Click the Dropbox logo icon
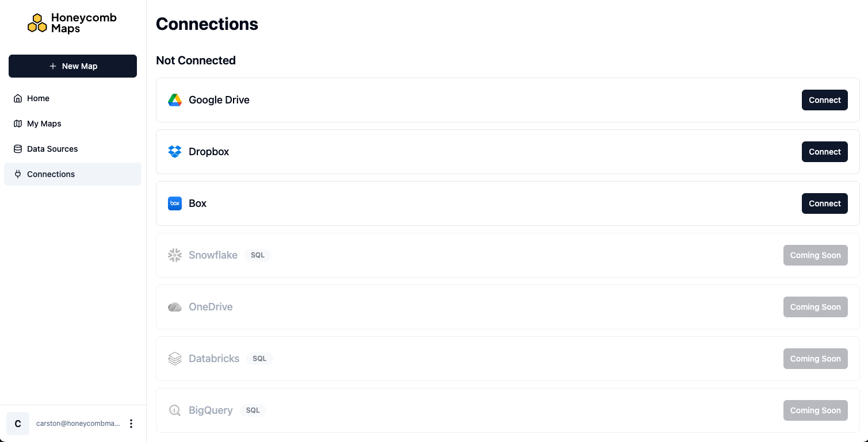Image resolution: width=868 pixels, height=442 pixels. click(175, 151)
